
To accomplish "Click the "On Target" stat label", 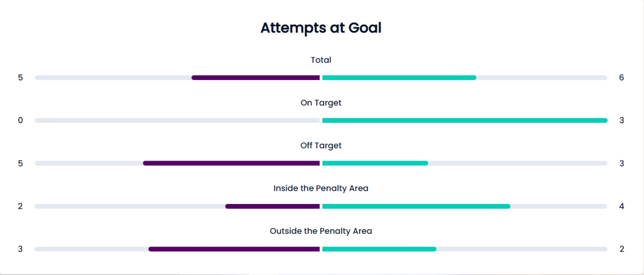I will [321, 103].
